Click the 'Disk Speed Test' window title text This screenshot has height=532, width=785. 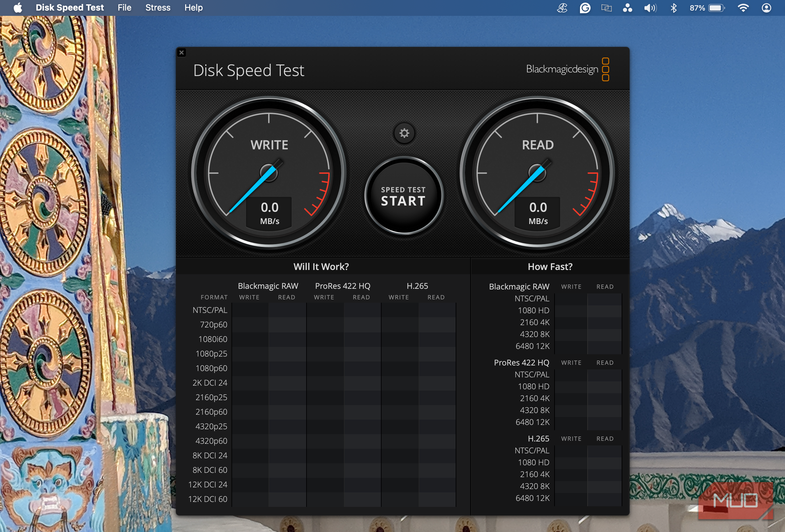coord(249,71)
